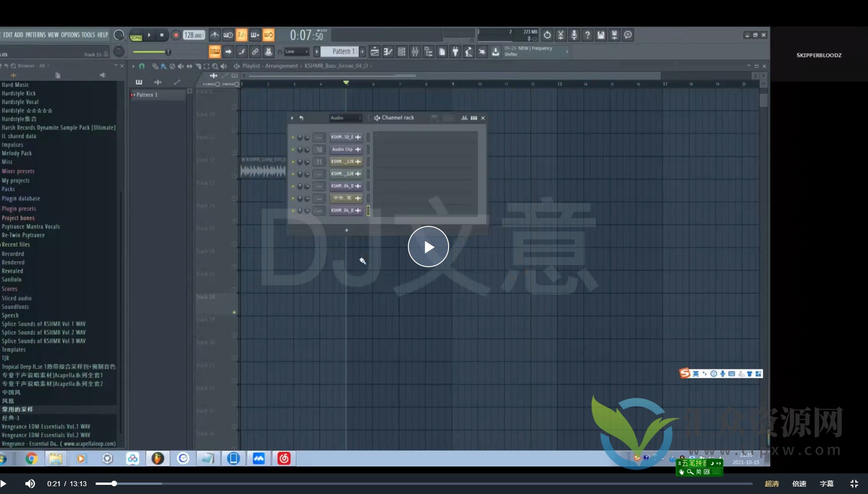Toggle the metronome icon in the toolbar
Image resolution: width=868 pixels, height=494 pixels.
[x=215, y=35]
